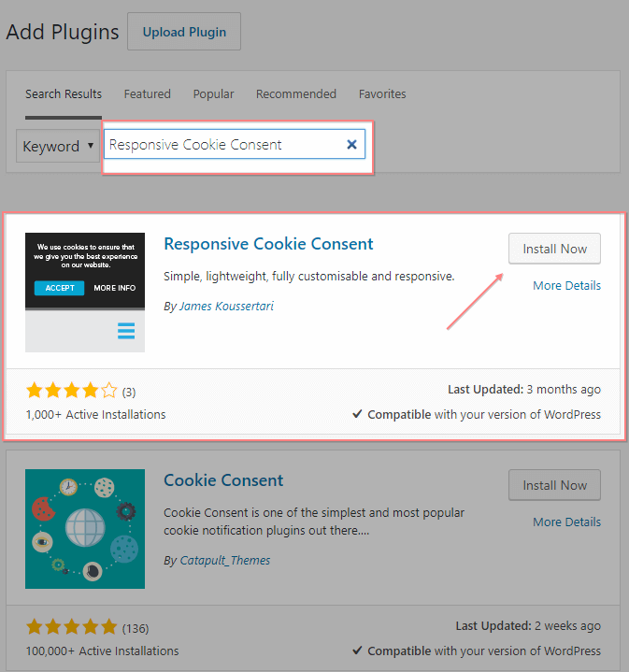Click the "100,000+ Active Installations" text
This screenshot has height=672, width=629.
tap(103, 651)
